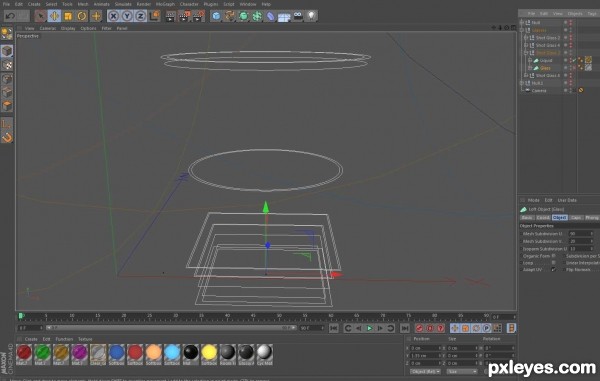600x381 pixels.
Task: Add a Cube primitive object
Action: point(216,16)
